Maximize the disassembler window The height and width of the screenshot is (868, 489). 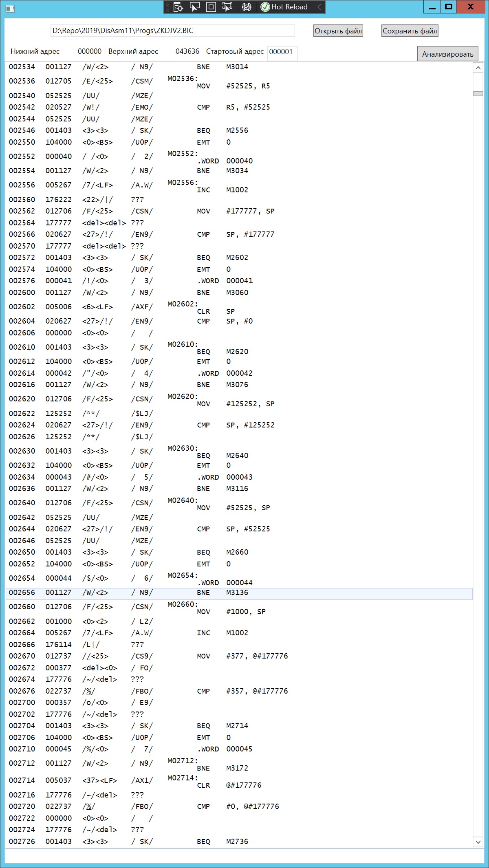click(449, 7)
